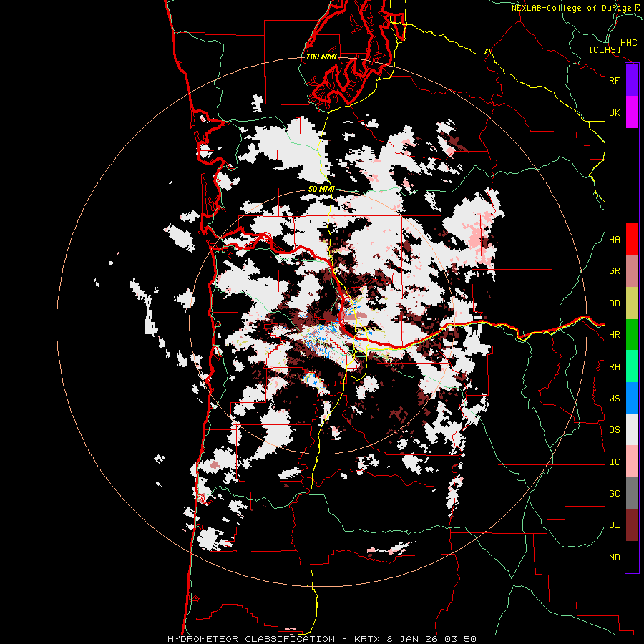Click the HA legend label
The width and height of the screenshot is (644, 644).
(614, 240)
